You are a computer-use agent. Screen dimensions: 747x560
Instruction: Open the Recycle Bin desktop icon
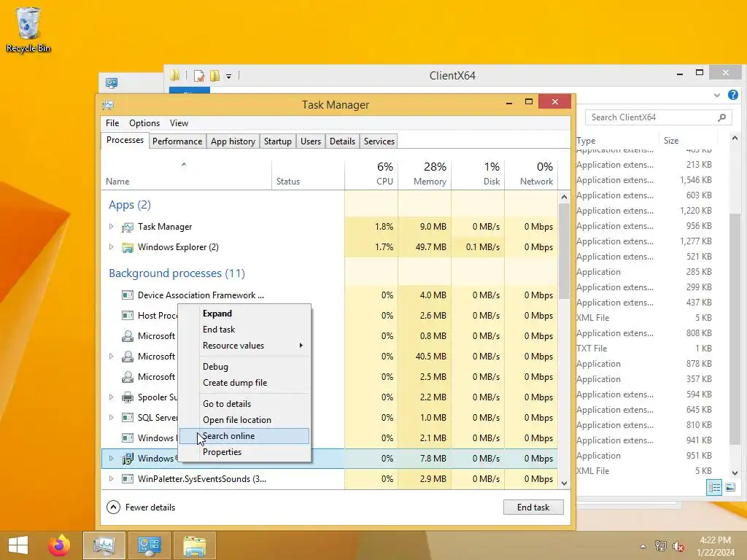tap(28, 29)
